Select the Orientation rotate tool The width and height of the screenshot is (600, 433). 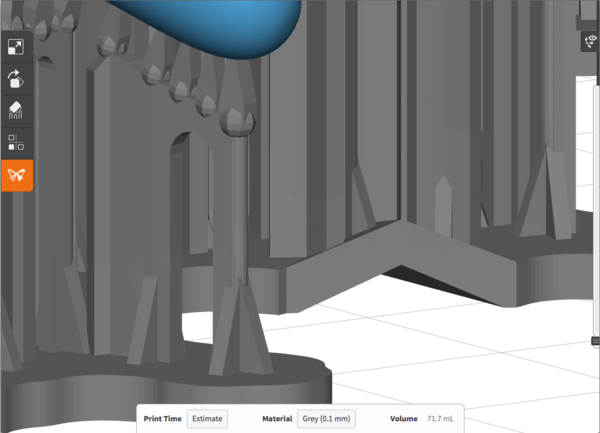16,79
